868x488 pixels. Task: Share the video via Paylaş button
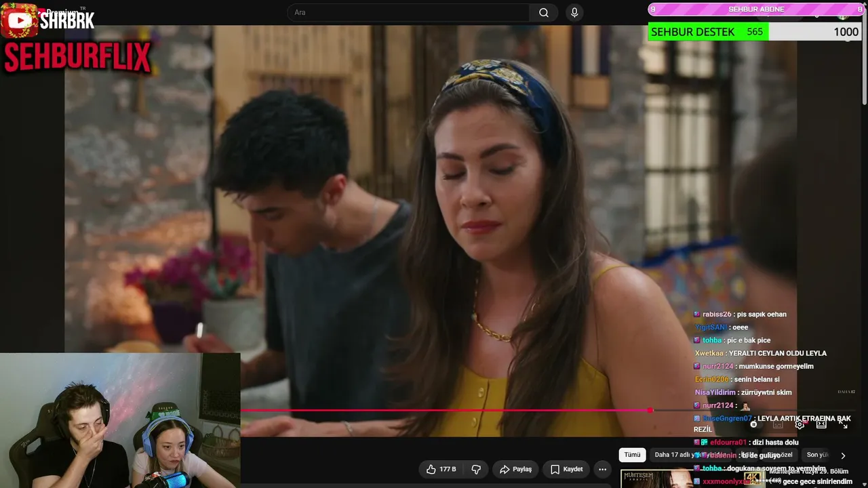[515, 469]
